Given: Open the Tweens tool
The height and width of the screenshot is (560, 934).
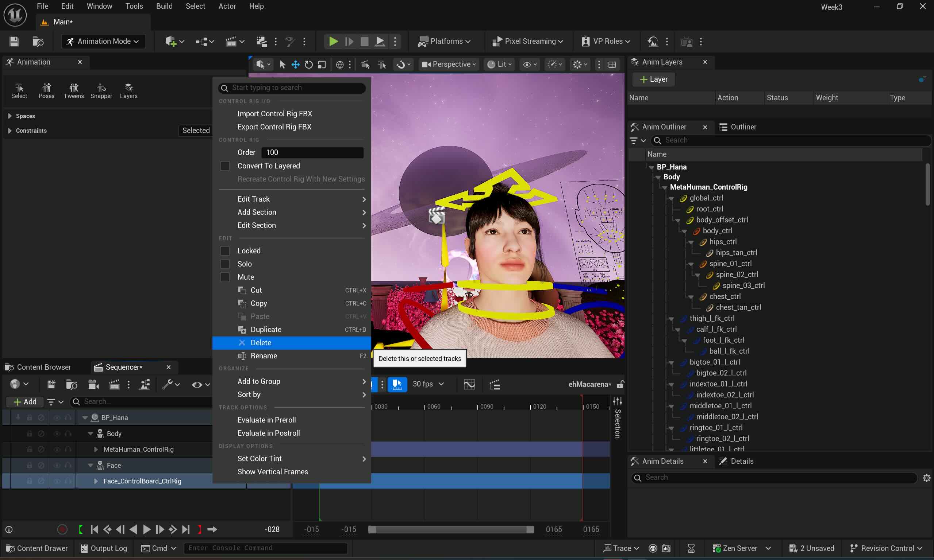Looking at the screenshot, I should [74, 90].
